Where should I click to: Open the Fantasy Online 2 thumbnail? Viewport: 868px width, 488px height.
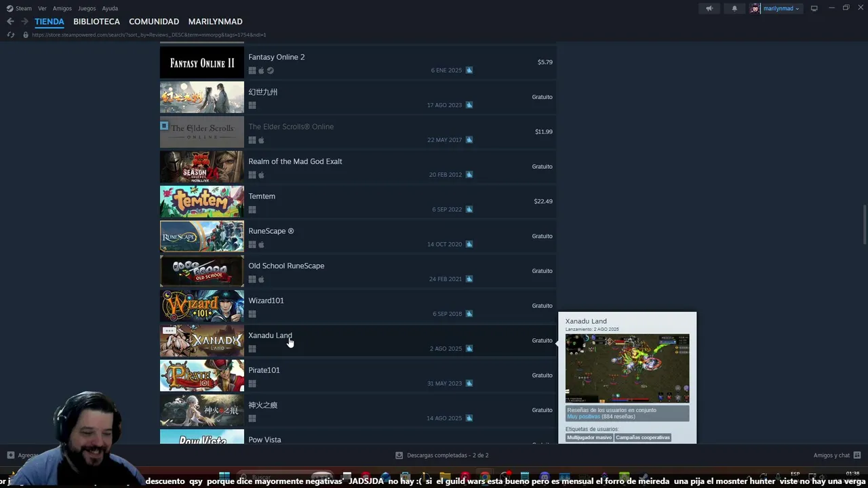202,63
